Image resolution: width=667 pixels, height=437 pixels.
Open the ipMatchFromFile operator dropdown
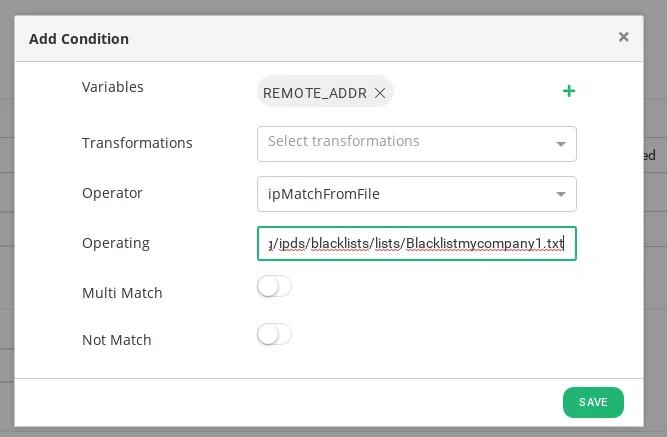pyautogui.click(x=405, y=194)
